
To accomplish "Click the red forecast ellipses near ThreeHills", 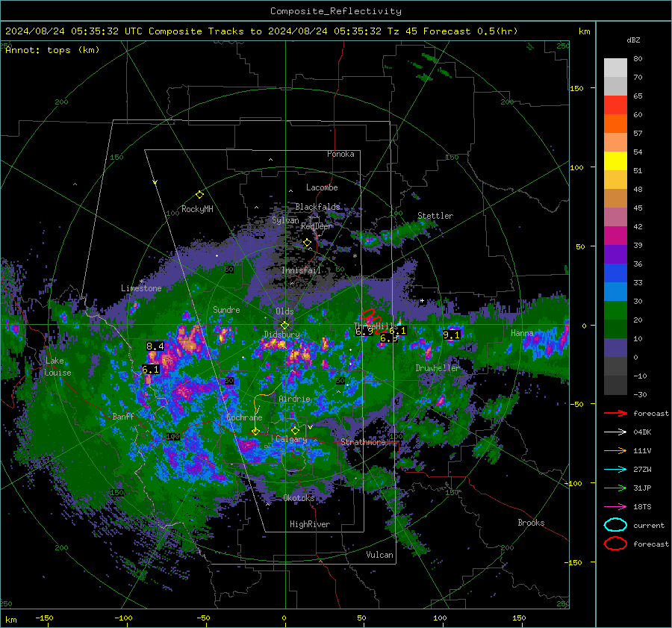I will (374, 320).
